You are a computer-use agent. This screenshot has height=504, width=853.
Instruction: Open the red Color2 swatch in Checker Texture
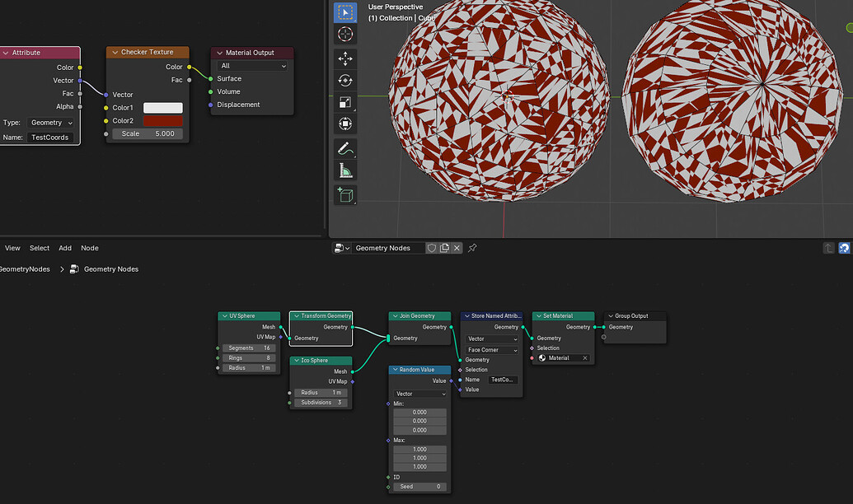coord(162,121)
